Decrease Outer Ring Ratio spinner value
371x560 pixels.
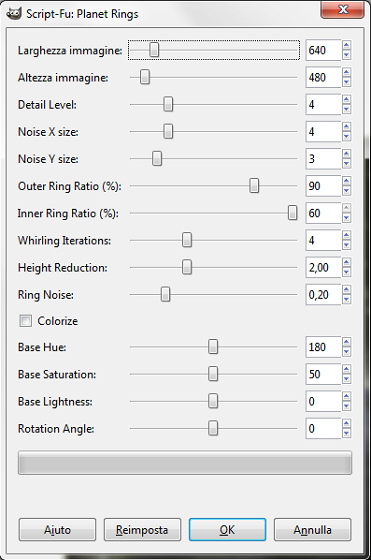coord(346,191)
